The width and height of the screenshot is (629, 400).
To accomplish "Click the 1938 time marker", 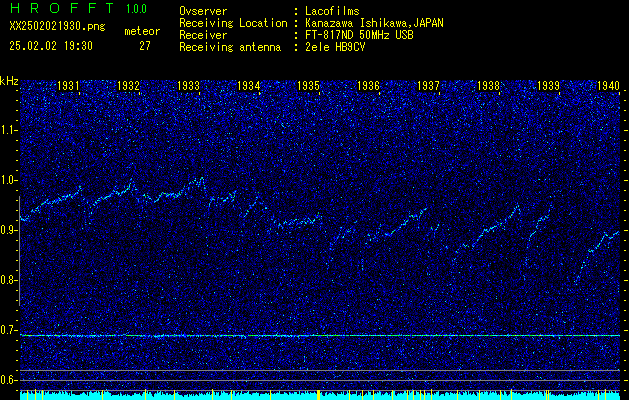I will click(488, 85).
